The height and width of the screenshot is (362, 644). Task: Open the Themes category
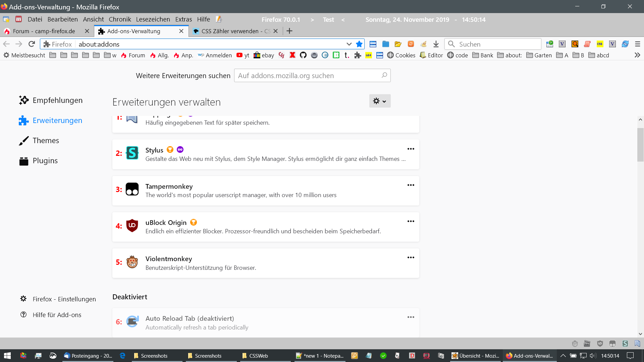(46, 140)
